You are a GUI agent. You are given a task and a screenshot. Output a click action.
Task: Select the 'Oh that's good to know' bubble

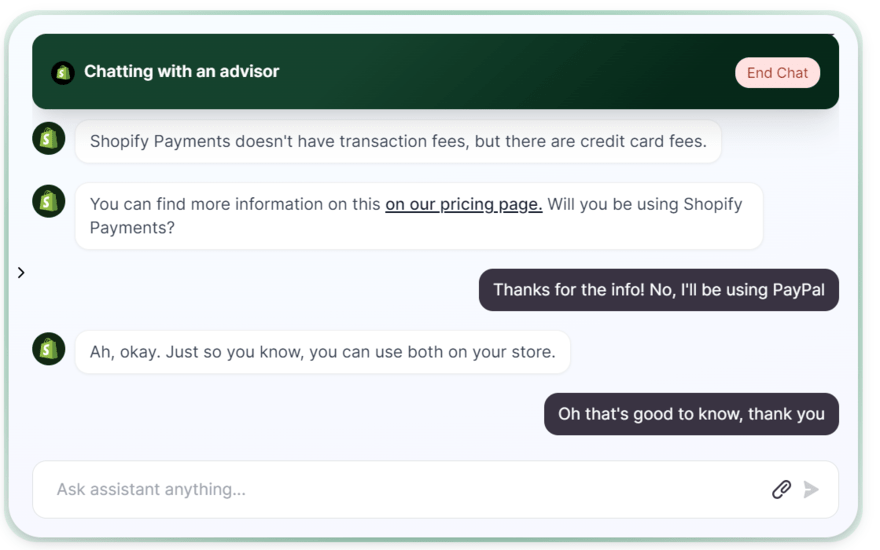(x=691, y=414)
